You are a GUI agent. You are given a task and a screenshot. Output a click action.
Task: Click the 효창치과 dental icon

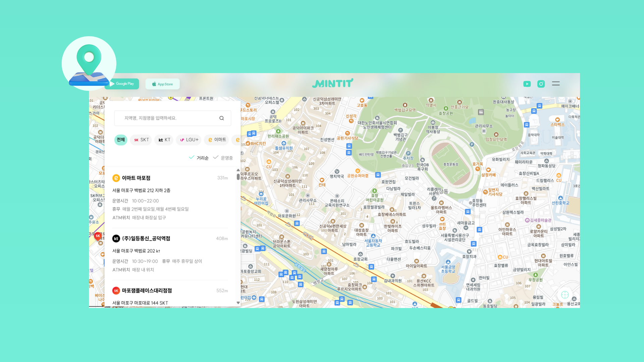pyautogui.click(x=469, y=251)
